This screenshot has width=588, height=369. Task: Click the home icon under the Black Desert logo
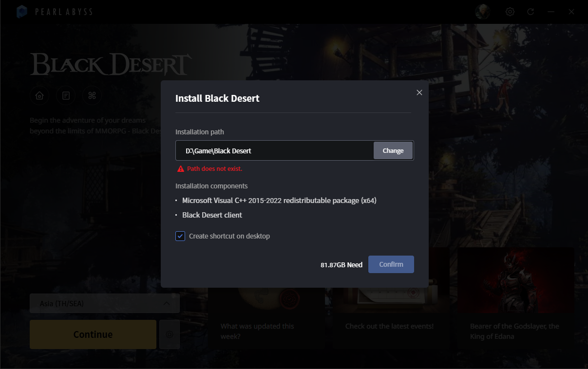(x=39, y=96)
